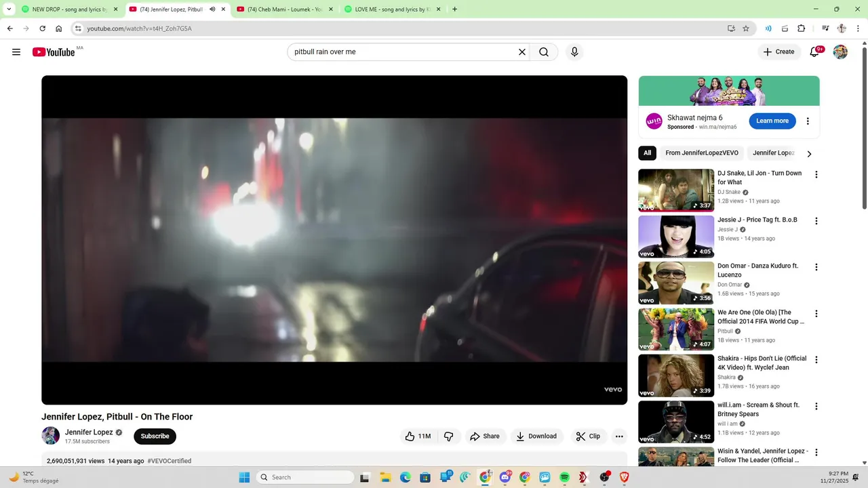This screenshot has height=488, width=868.
Task: Open media control playlist icon
Action: pos(825,28)
